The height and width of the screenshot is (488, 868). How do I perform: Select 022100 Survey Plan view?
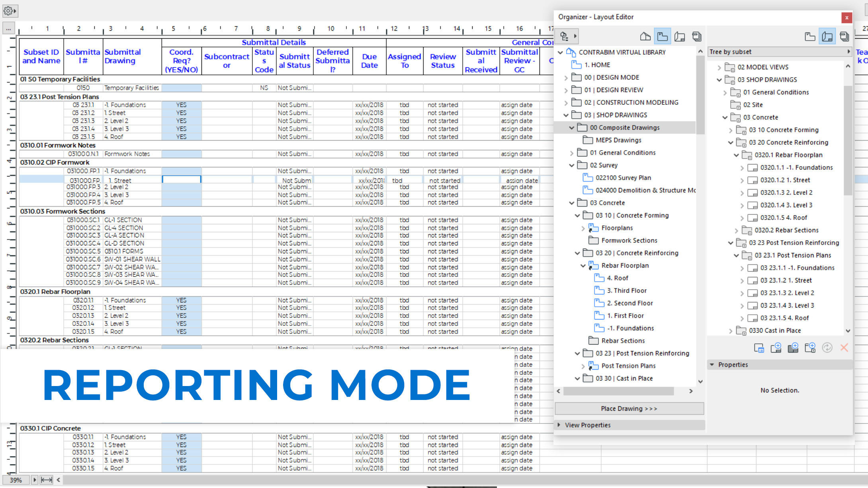pos(623,178)
